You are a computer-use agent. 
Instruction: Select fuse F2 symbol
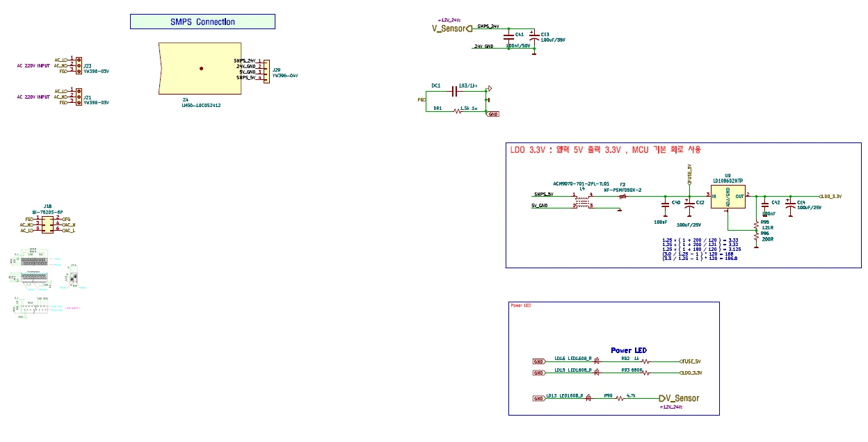(x=623, y=196)
